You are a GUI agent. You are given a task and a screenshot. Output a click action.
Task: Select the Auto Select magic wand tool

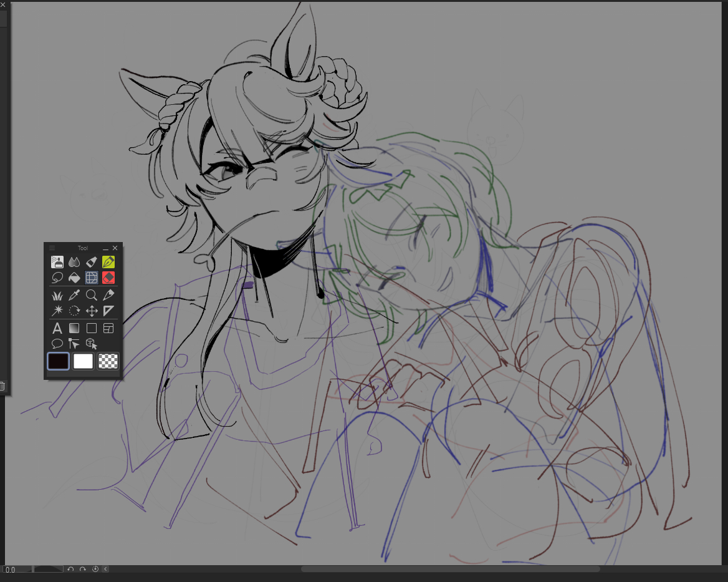pyautogui.click(x=57, y=311)
